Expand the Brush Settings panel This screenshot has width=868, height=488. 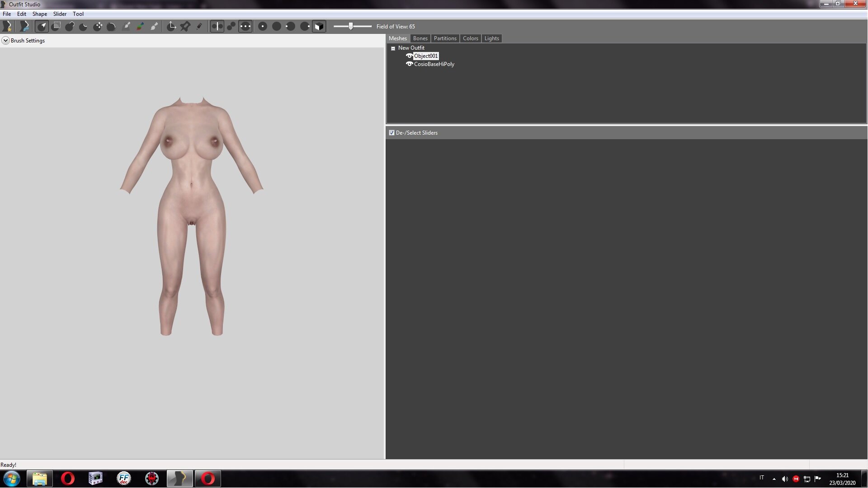coord(5,41)
